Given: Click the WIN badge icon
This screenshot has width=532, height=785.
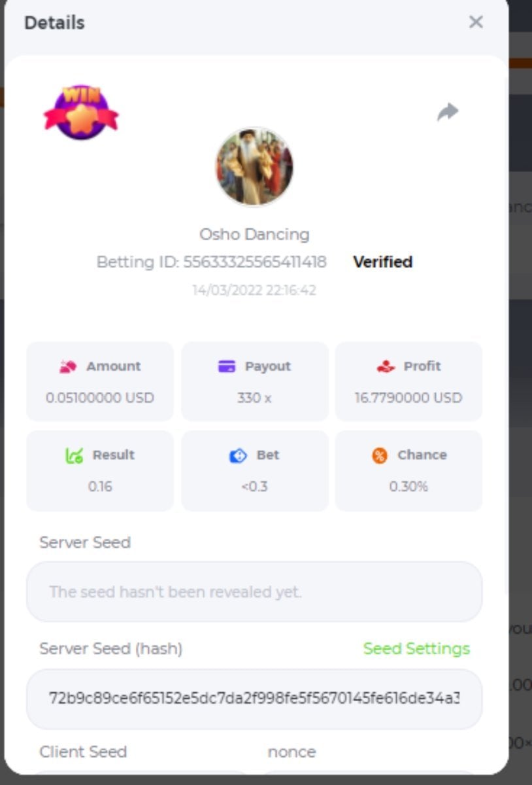Looking at the screenshot, I should point(81,112).
